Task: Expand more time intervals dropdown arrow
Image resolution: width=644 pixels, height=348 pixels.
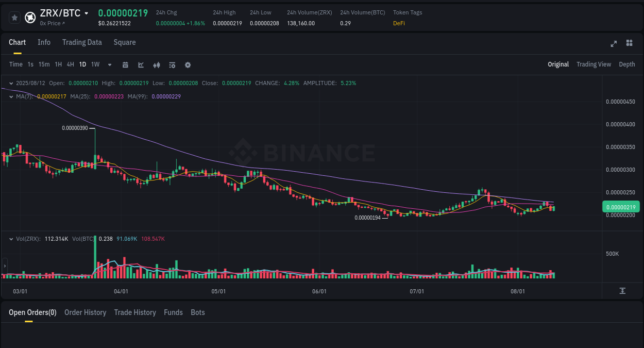Action: (110, 65)
